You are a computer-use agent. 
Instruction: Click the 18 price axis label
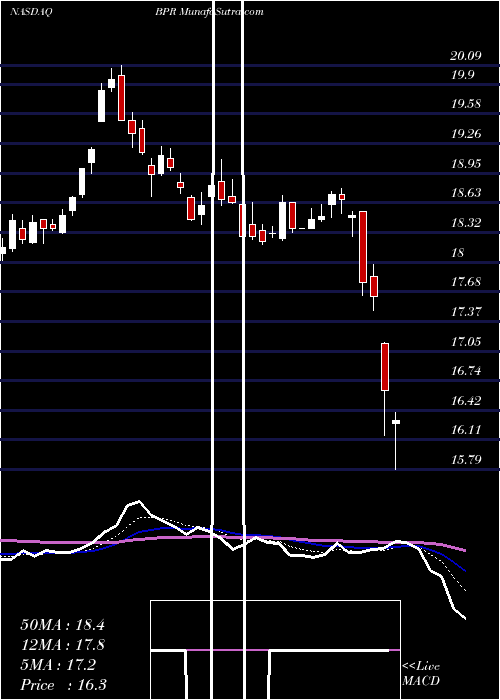[x=458, y=253]
